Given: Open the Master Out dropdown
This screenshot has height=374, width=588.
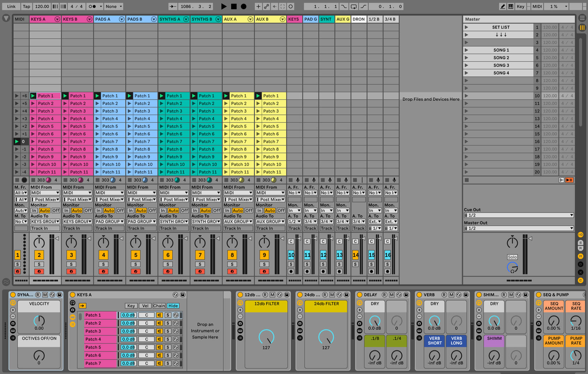Looking at the screenshot, I should (x=518, y=228).
